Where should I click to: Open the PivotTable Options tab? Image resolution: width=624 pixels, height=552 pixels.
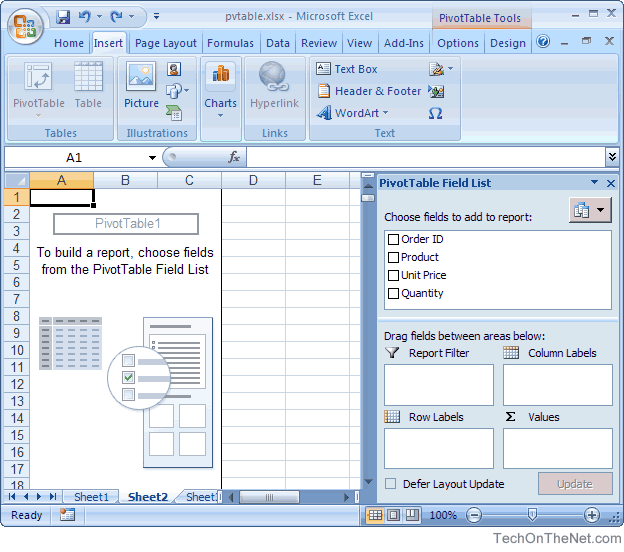[x=458, y=43]
